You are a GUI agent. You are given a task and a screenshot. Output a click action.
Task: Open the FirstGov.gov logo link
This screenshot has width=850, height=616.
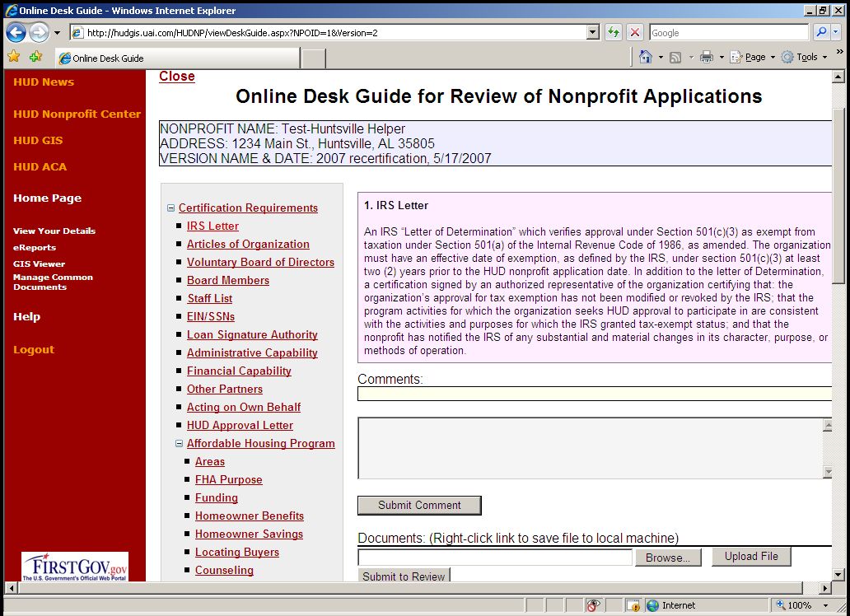[75, 567]
